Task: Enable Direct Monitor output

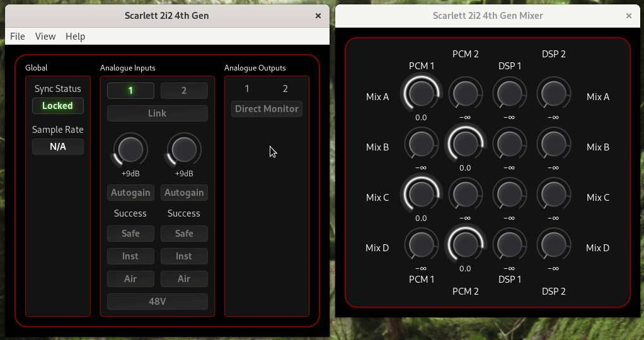Action: tap(267, 109)
